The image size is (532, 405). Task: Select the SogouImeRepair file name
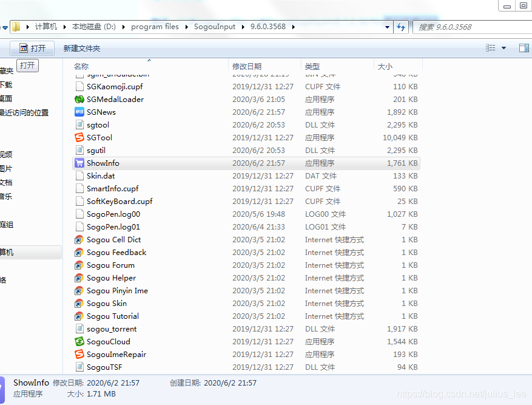point(116,355)
